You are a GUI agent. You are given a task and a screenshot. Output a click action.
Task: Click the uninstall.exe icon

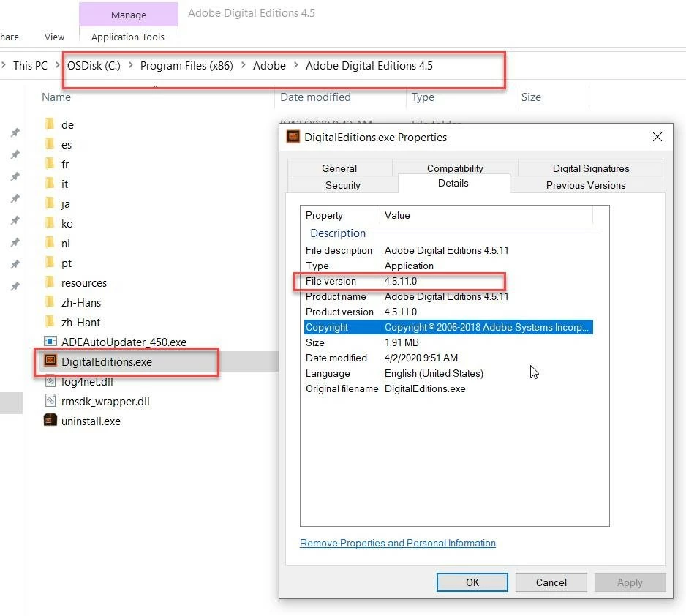pyautogui.click(x=50, y=420)
